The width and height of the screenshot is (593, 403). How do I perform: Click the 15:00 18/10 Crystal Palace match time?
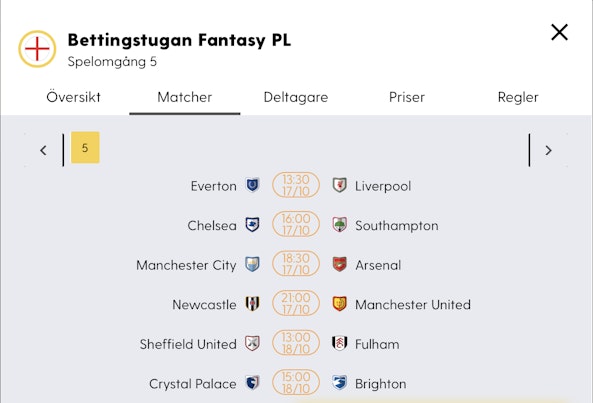(296, 383)
